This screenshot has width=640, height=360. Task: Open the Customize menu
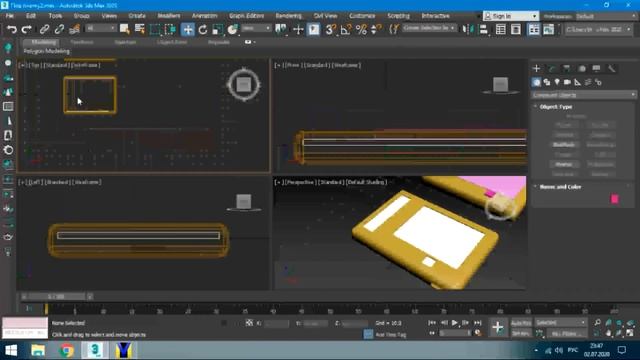pyautogui.click(x=362, y=16)
